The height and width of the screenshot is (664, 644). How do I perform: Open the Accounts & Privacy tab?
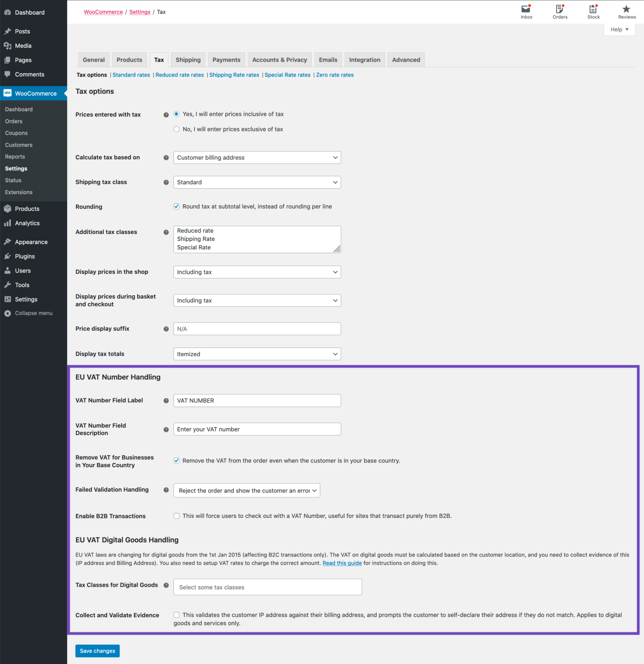[279, 60]
